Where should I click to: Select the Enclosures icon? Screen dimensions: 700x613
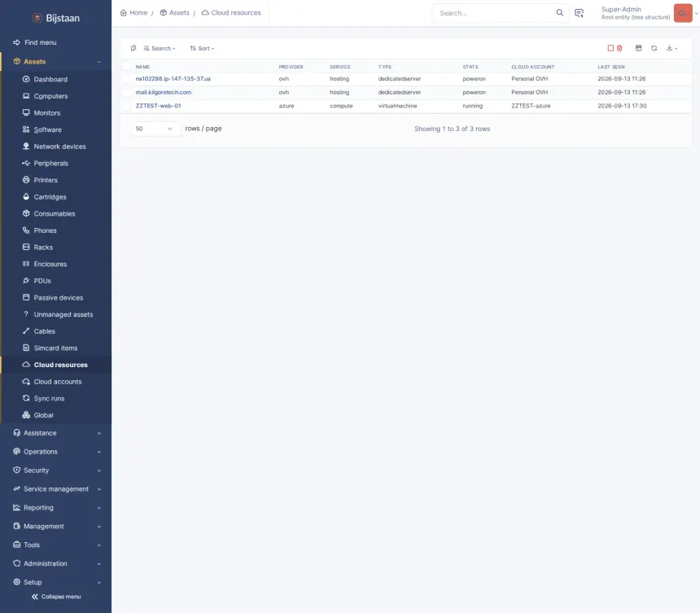(26, 264)
